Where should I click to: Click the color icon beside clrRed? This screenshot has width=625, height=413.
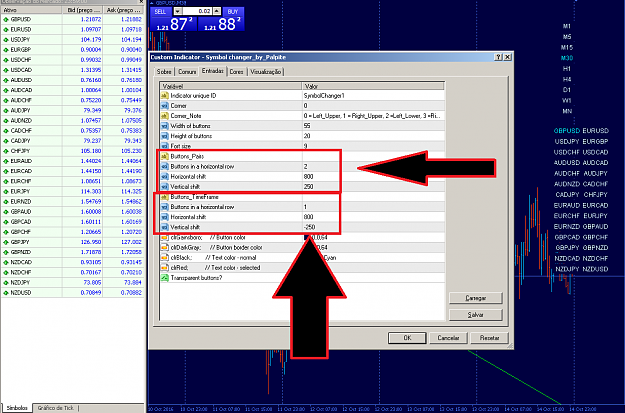tap(165, 268)
